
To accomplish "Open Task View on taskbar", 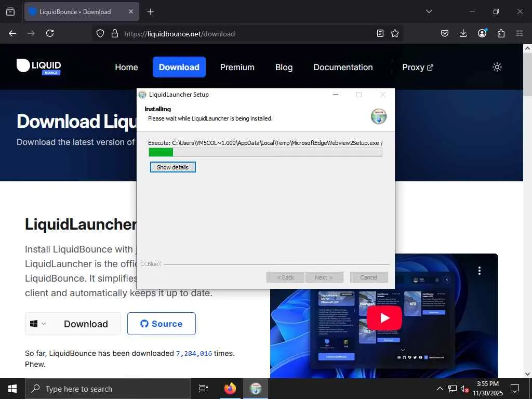I will [204, 389].
